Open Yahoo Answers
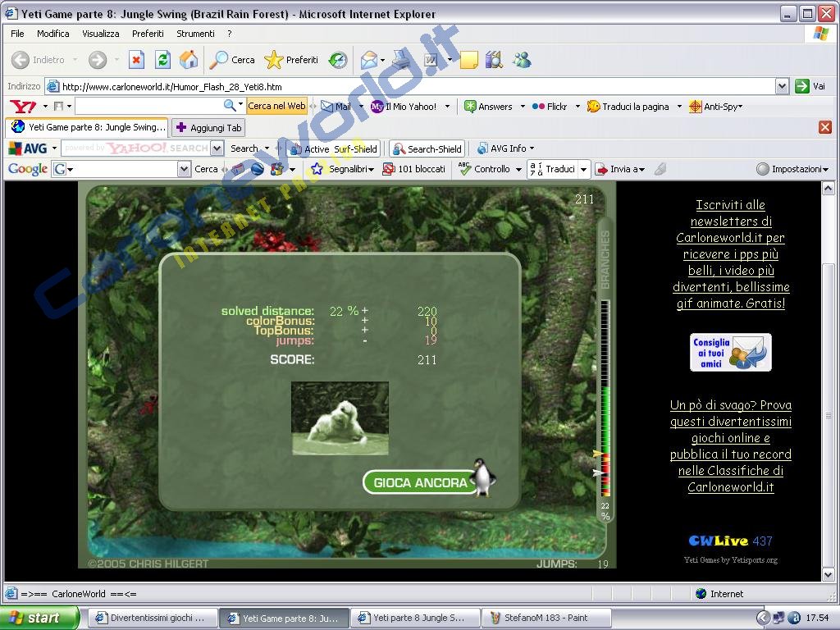 click(488, 107)
